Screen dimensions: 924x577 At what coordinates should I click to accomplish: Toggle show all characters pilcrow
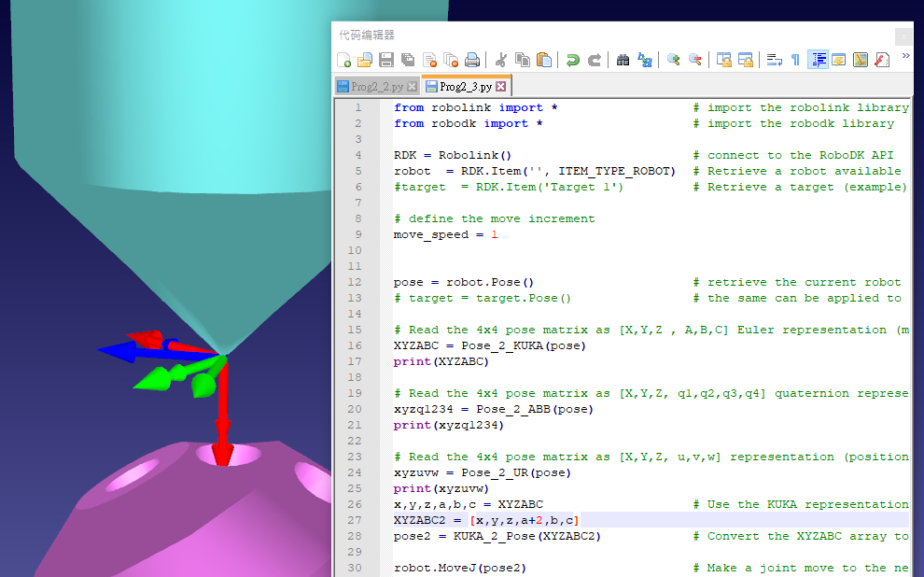tap(795, 60)
